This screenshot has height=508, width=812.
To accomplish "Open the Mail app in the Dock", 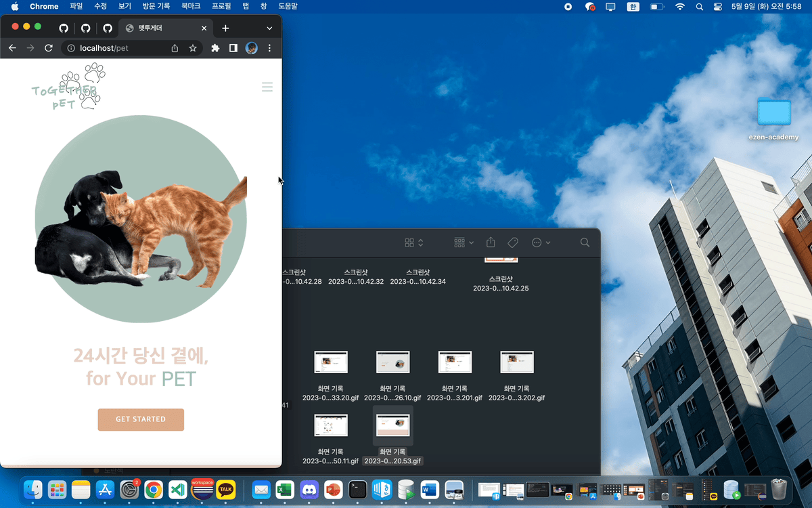I will 261,489.
